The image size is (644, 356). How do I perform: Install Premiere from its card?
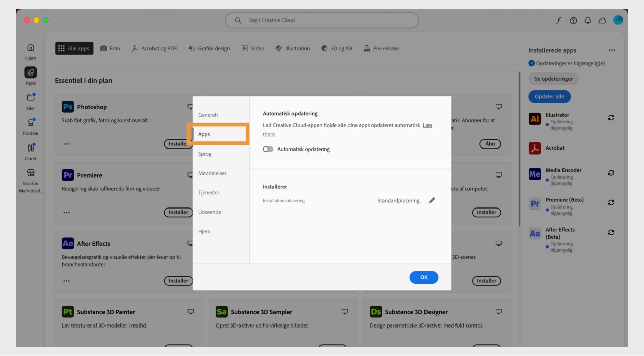pyautogui.click(x=178, y=212)
